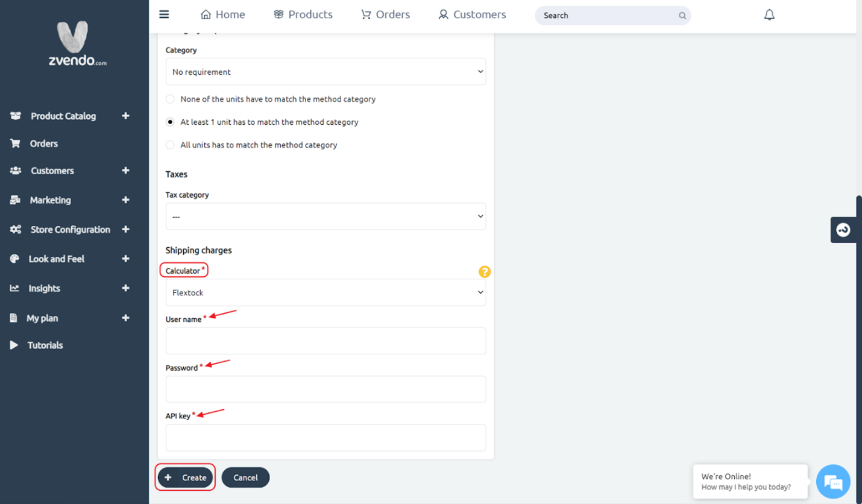Click the Insights chart icon

14,288
